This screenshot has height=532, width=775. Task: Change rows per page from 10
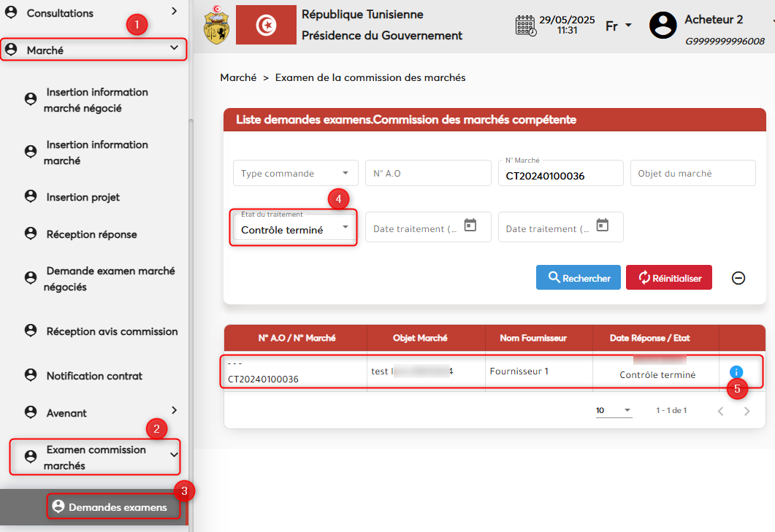tap(613, 411)
